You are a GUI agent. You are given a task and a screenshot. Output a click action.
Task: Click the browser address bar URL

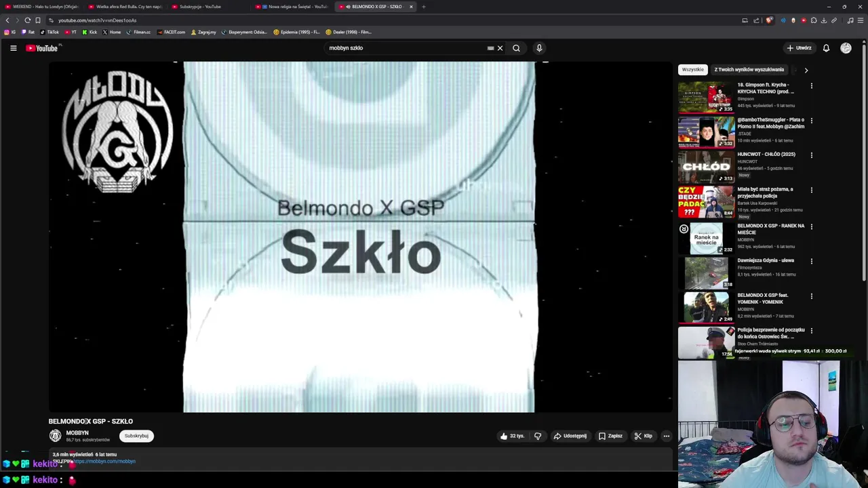tap(97, 20)
